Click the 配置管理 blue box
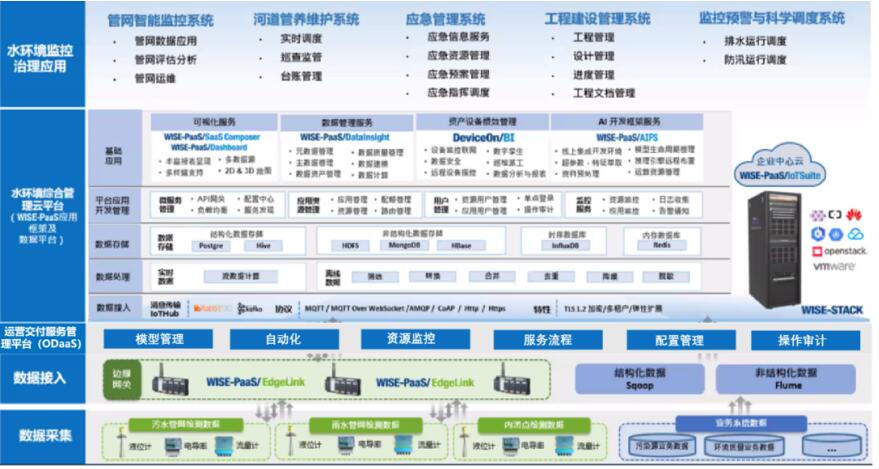Viewport: 879px width, 469px height. pos(680,340)
